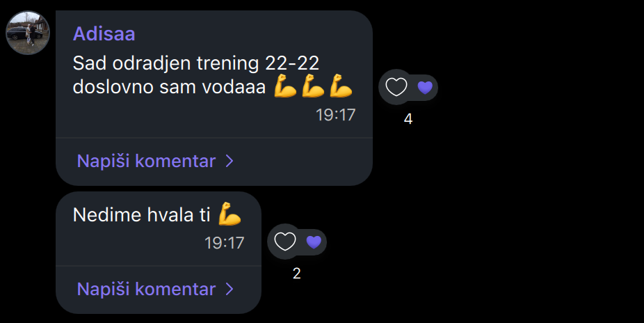Click reaction count 2 by the second message
The width and height of the screenshot is (644, 323).
pos(296,274)
